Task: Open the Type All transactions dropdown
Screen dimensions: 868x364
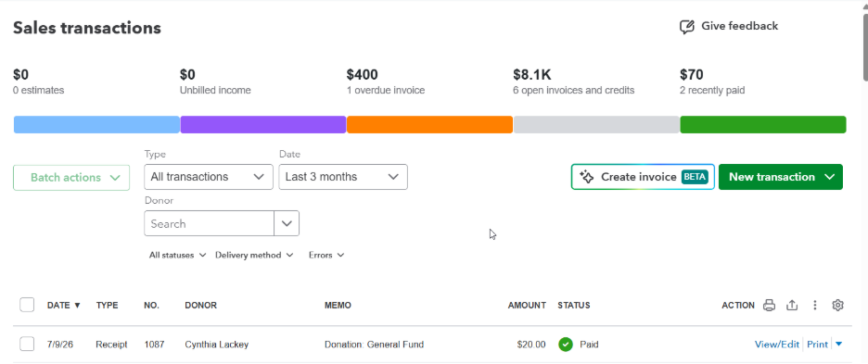Action: pyautogui.click(x=209, y=177)
